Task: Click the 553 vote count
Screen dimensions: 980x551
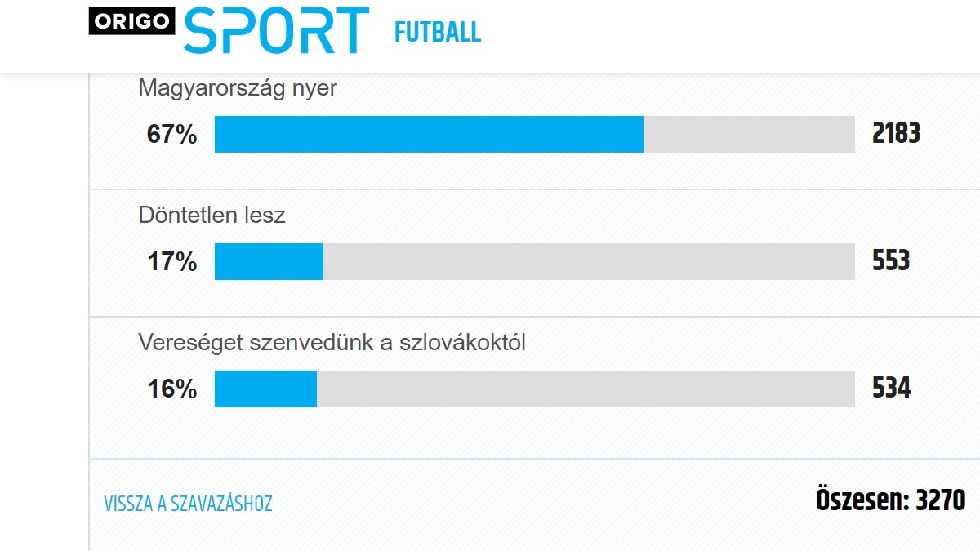Action: click(x=891, y=260)
